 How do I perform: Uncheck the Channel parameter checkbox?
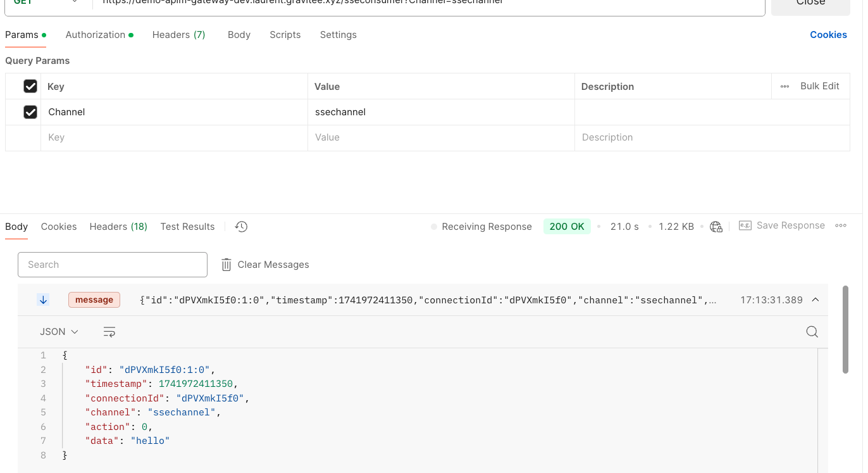(x=30, y=112)
